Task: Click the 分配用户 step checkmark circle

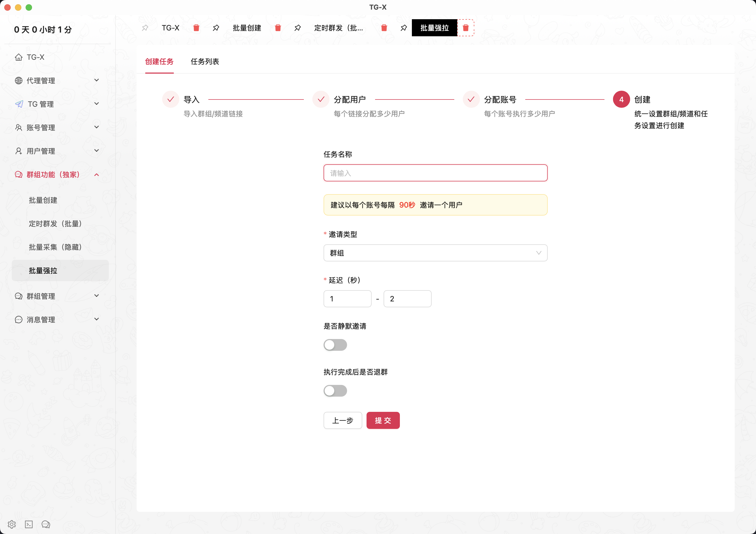Action: tap(321, 99)
